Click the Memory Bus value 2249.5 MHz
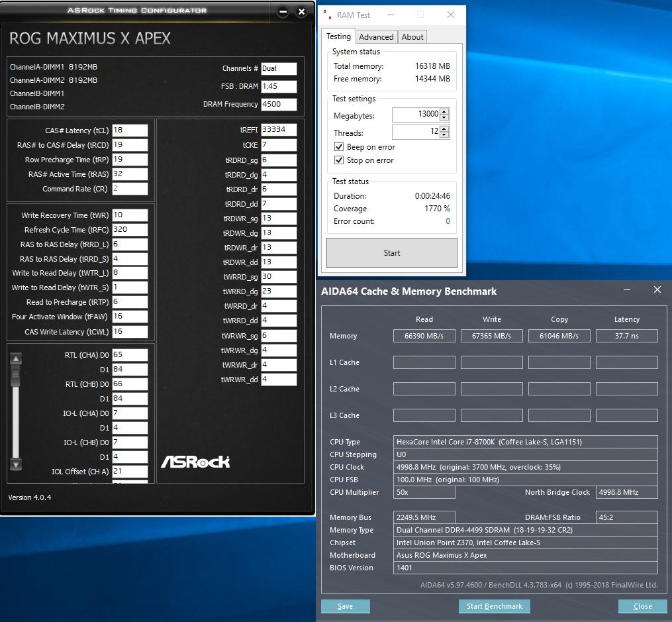The height and width of the screenshot is (622, 672). [x=424, y=517]
